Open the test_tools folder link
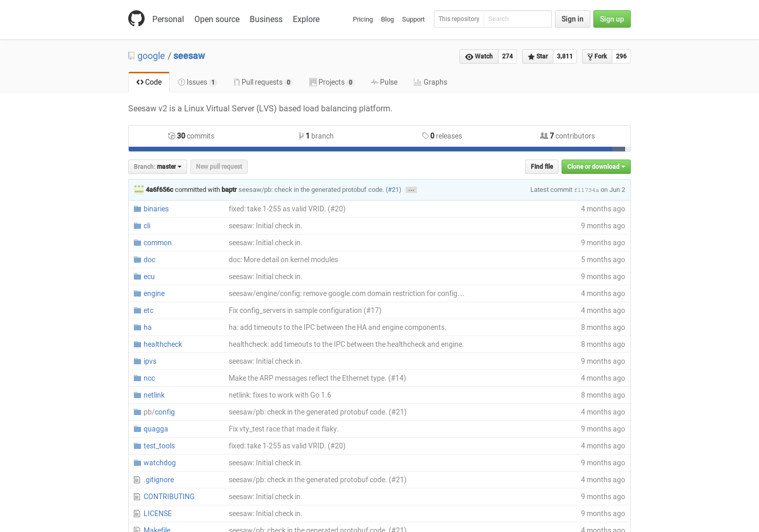 (159, 446)
